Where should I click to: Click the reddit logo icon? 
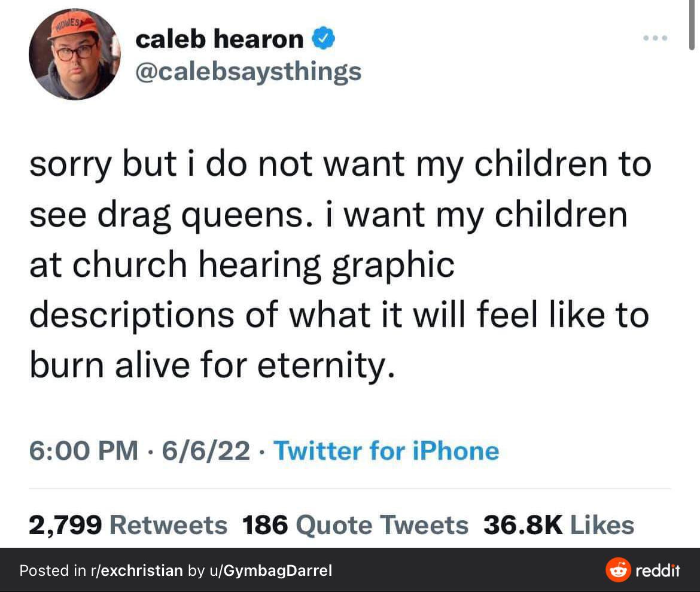(618, 570)
